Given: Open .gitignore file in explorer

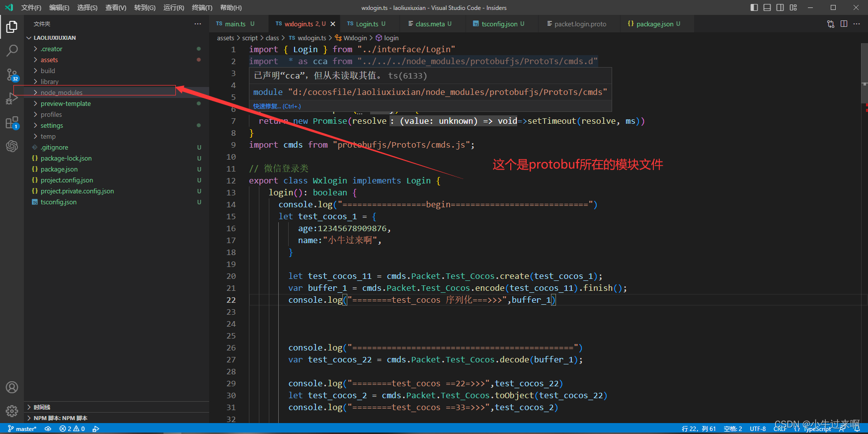Looking at the screenshot, I should (116, 147).
